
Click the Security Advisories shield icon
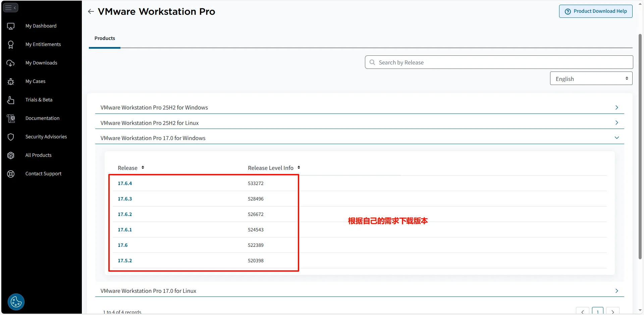(x=11, y=137)
